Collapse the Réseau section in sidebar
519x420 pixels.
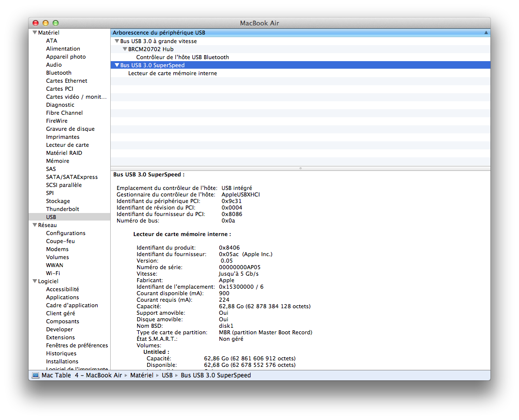pyautogui.click(x=35, y=226)
